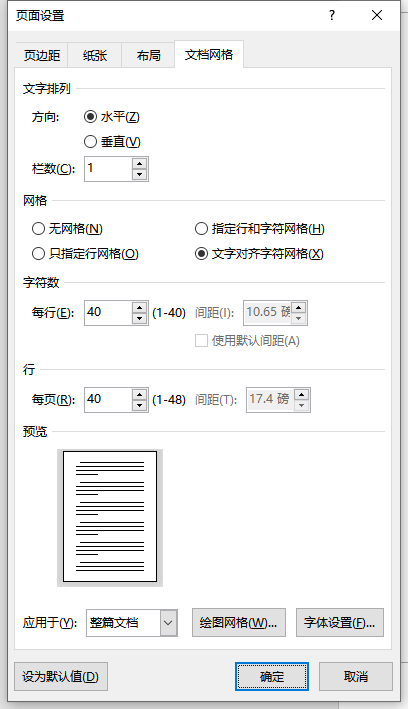Increase 每页 value with up arrow
Viewport: 408px width, 709px height.
140,394
